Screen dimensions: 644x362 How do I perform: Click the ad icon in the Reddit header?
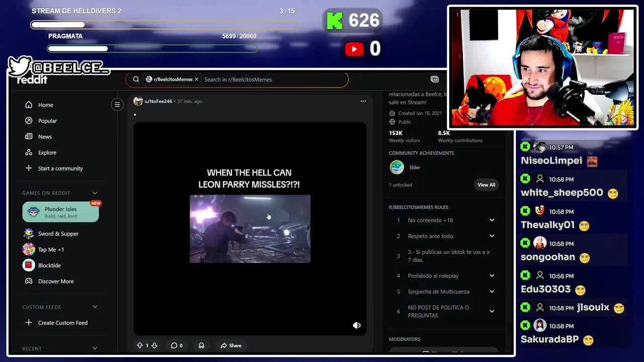click(x=435, y=79)
